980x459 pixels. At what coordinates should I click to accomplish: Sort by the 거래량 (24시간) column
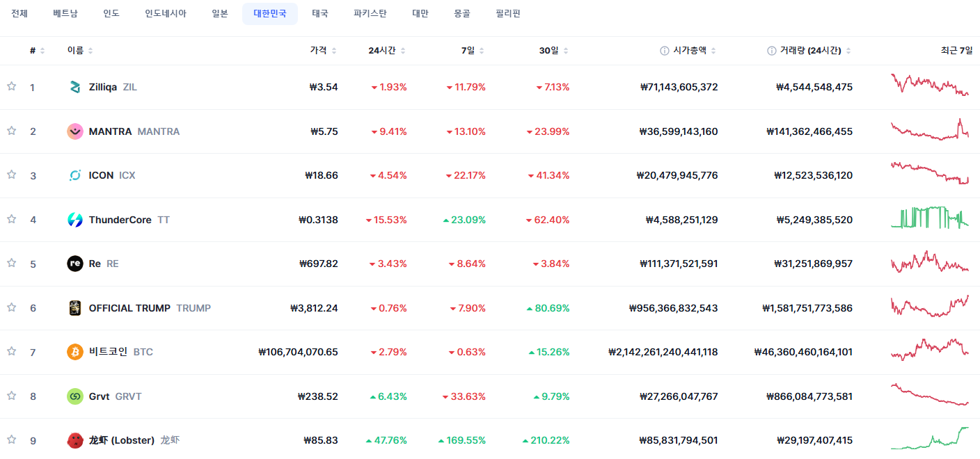pos(809,51)
